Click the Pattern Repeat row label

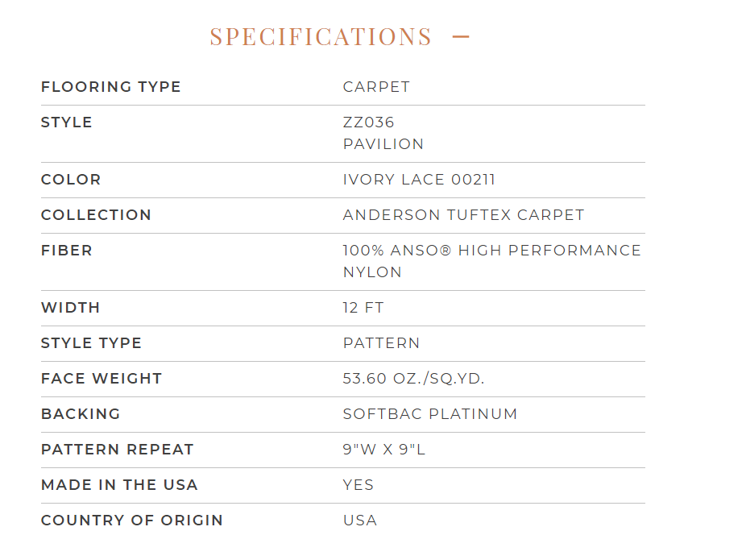point(118,450)
